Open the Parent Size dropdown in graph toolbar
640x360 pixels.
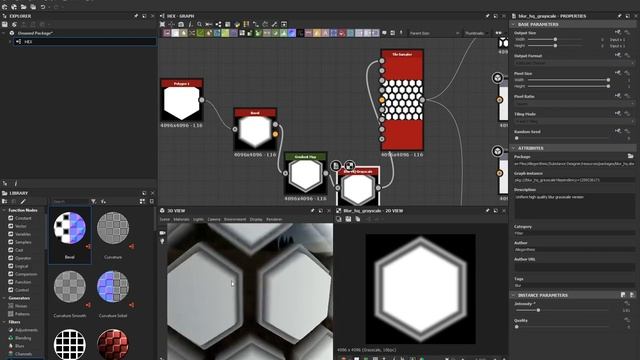[x=433, y=33]
